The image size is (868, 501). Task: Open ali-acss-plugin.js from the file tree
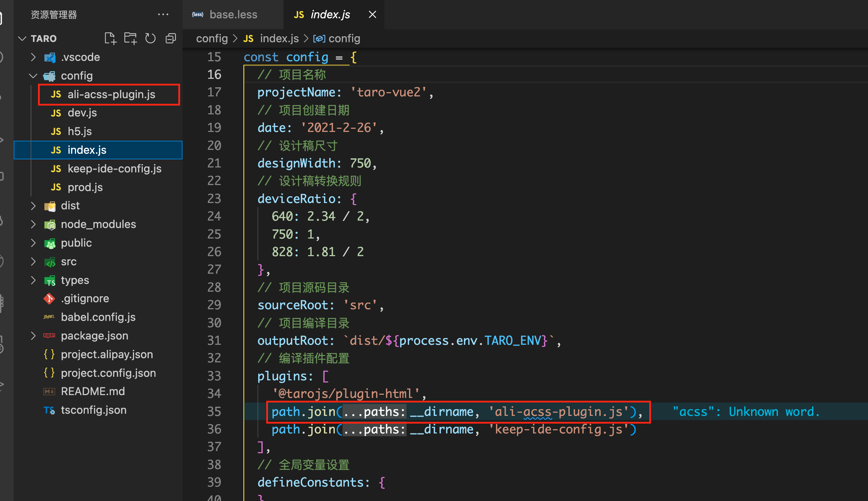(111, 94)
